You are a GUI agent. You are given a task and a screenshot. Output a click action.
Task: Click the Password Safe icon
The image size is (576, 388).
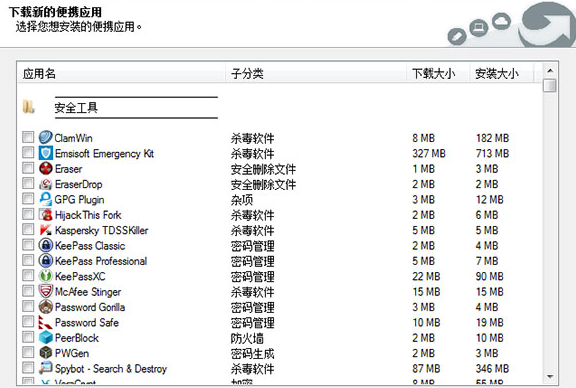tap(46, 322)
